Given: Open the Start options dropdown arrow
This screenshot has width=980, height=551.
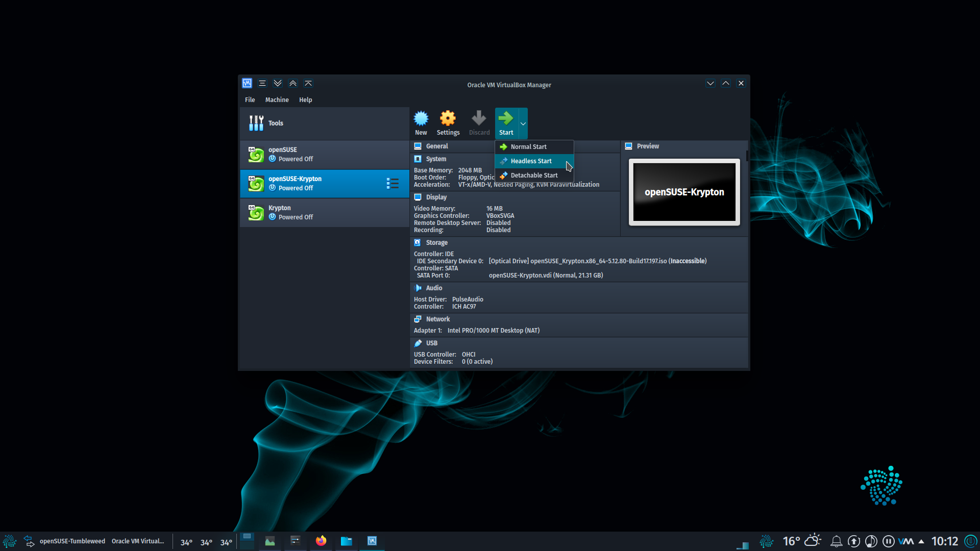Looking at the screenshot, I should pos(523,123).
